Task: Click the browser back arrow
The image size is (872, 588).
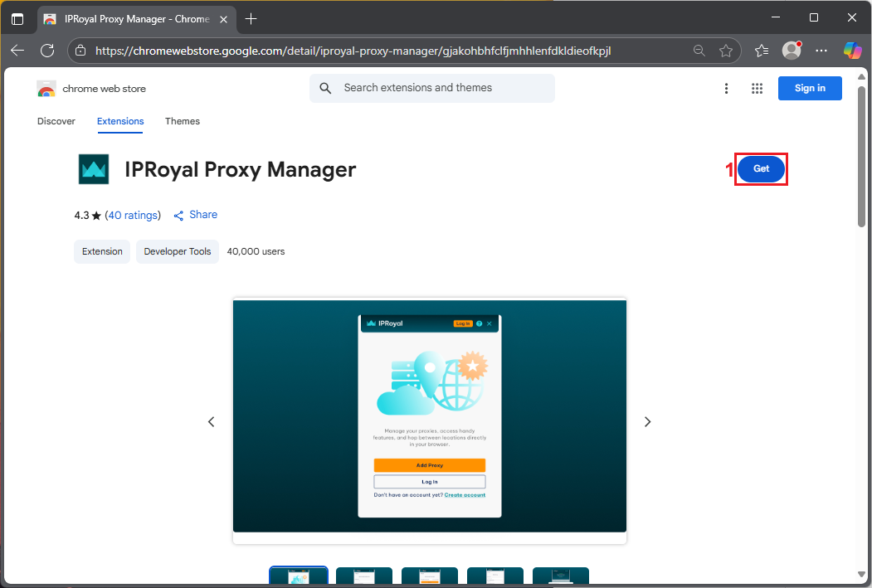Action: tap(17, 51)
